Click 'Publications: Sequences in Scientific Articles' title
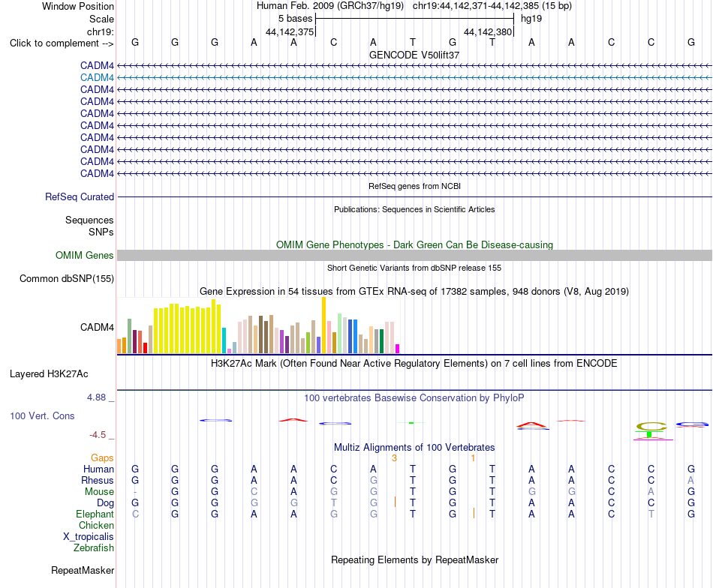This screenshot has height=588, width=713. tap(414, 209)
